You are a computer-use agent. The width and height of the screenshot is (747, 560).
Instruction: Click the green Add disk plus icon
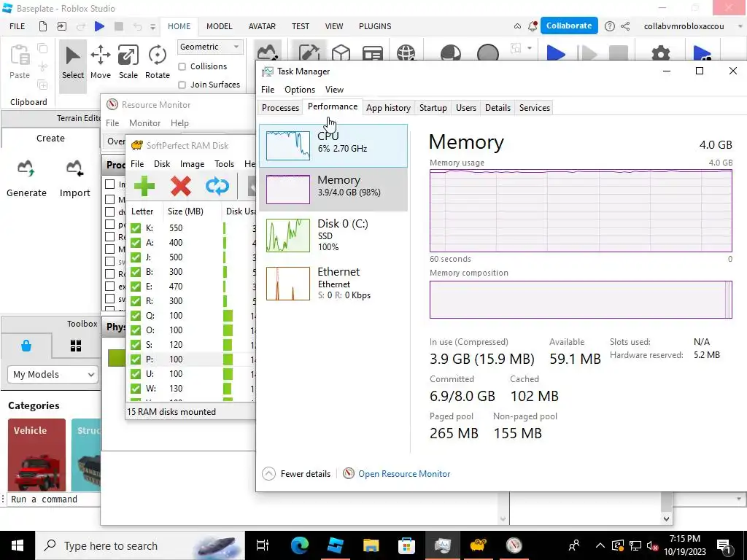coord(144,186)
